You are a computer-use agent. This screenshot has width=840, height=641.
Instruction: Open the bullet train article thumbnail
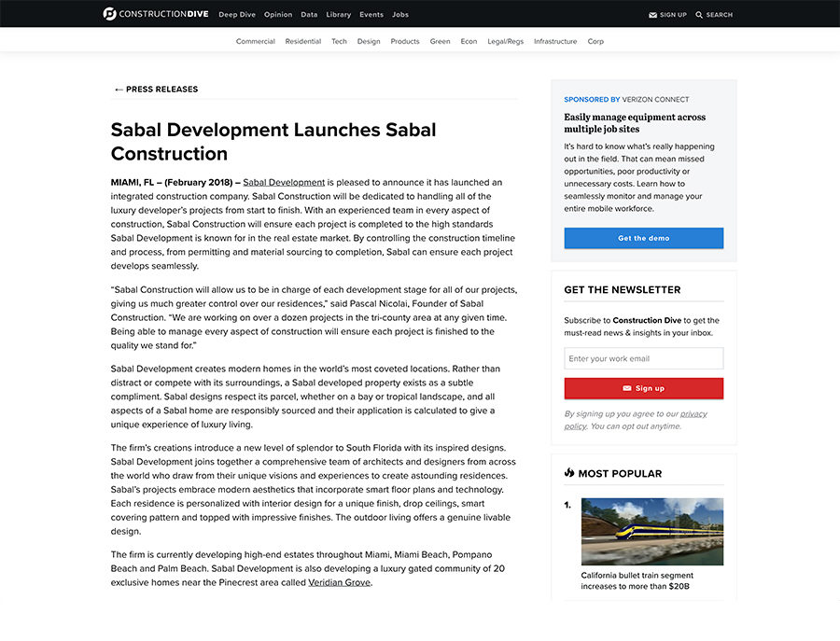(652, 531)
